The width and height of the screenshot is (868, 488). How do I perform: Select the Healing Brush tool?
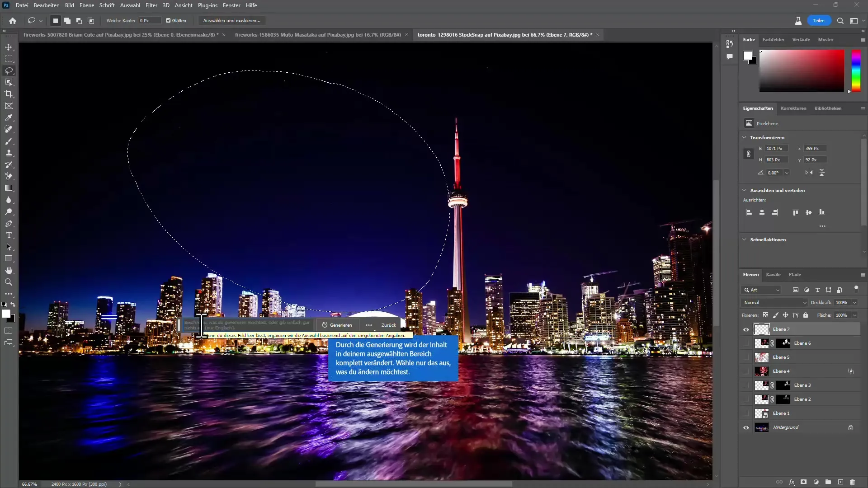pos(8,130)
